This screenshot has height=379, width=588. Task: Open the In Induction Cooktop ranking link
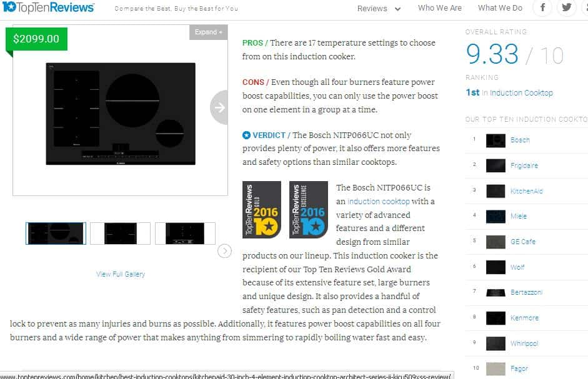click(x=517, y=92)
